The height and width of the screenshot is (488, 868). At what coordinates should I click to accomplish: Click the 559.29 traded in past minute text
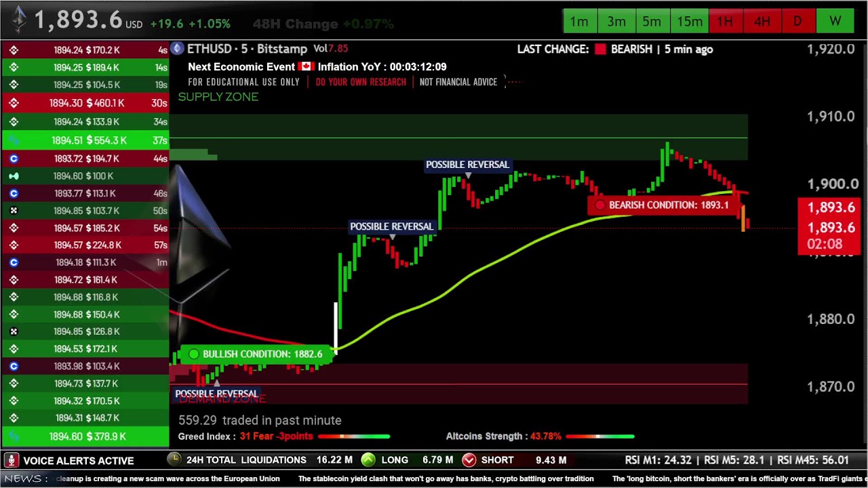point(260,420)
